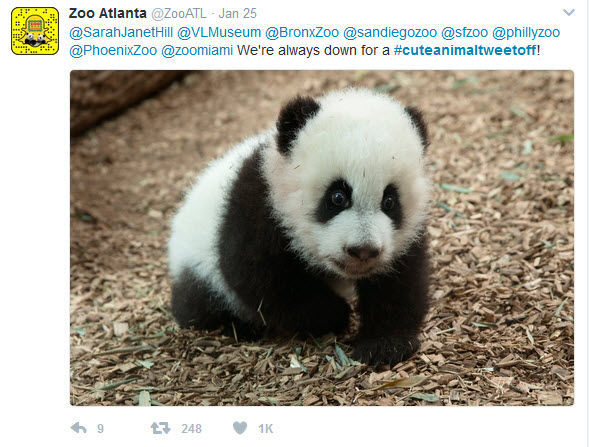View the 1K likes count
The height and width of the screenshot is (447, 589).
click(266, 429)
